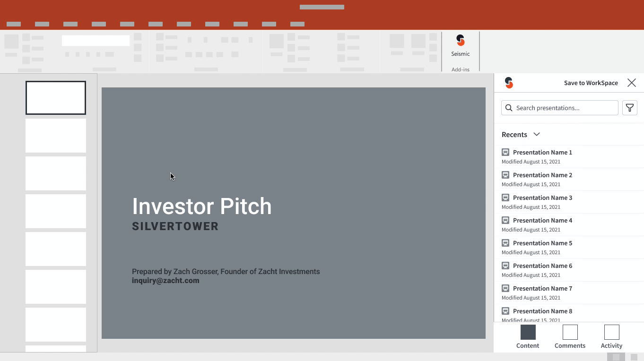Viewport: 644px width, 361px height.
Task: Click the icon beside Presentation Name 8
Action: [505, 311]
